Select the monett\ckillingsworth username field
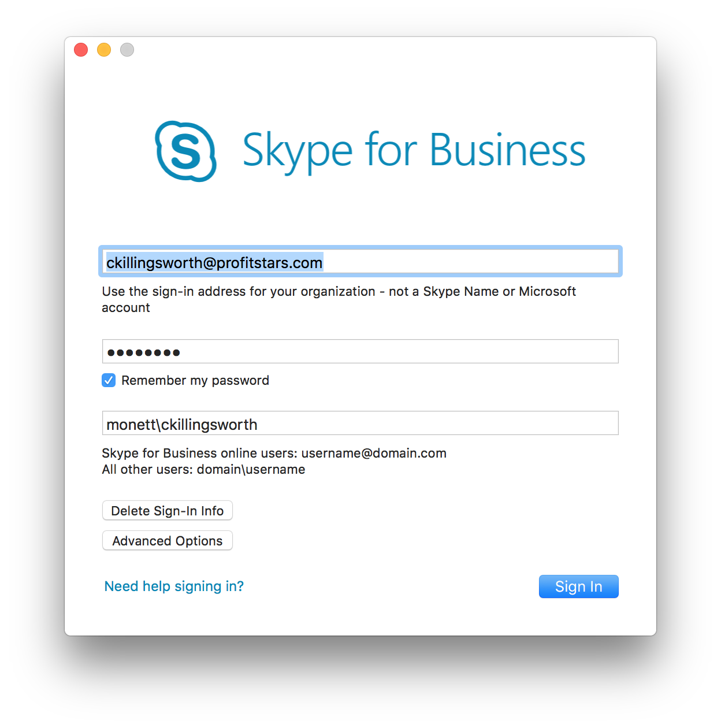 [x=360, y=424]
